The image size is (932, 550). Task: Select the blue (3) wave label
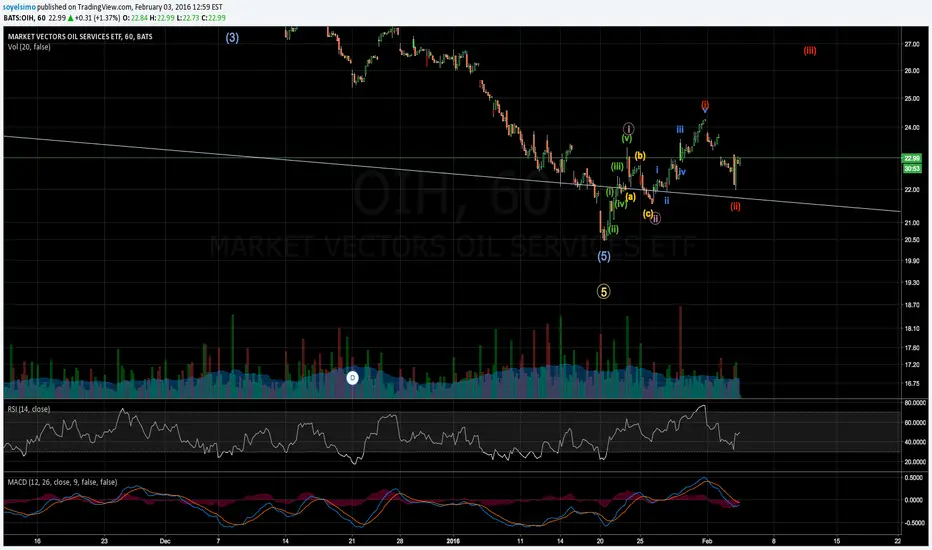(x=232, y=37)
